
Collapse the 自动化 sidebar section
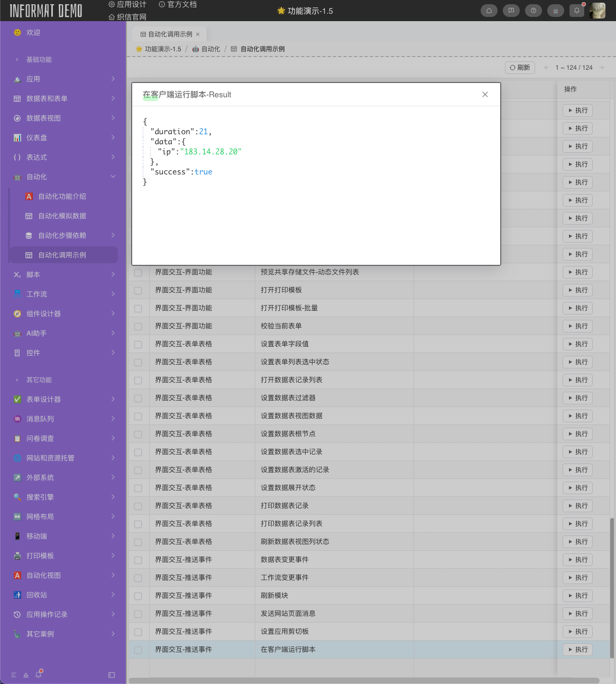(x=113, y=177)
